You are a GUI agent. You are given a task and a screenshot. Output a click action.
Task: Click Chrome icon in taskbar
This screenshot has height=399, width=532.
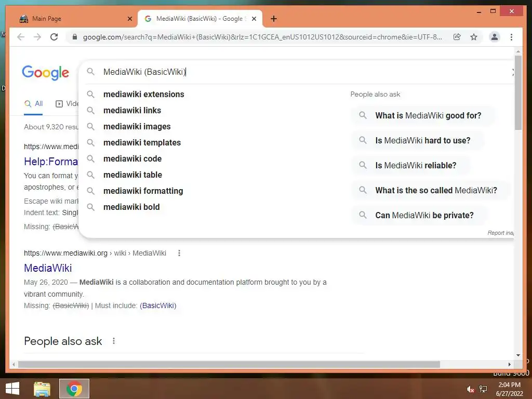[x=74, y=389]
